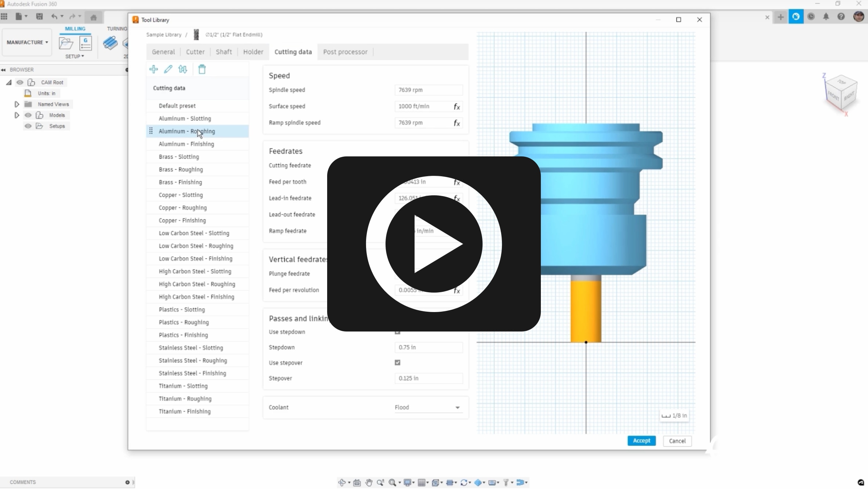The image size is (868, 489).
Task: Collapse the BROWSER panel arrows
Action: pyautogui.click(x=3, y=70)
